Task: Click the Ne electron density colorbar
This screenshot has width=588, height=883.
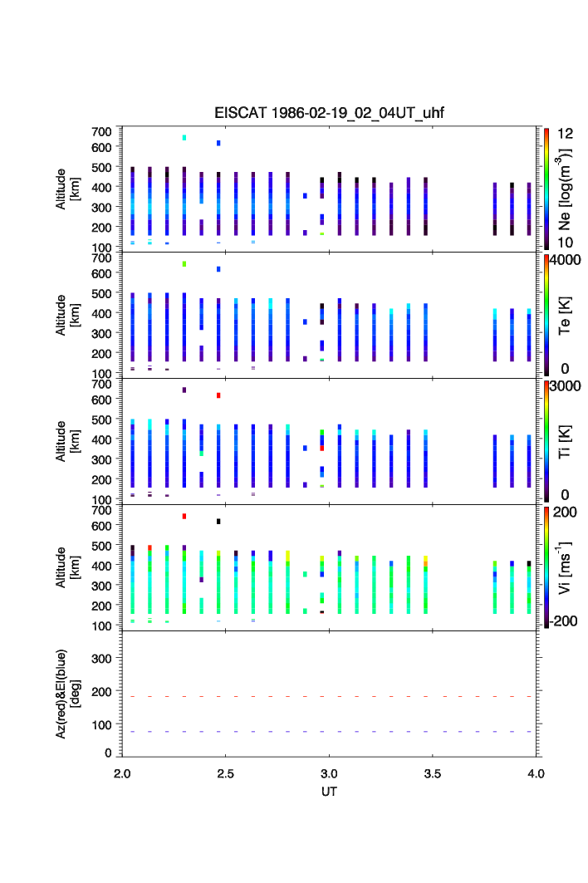Action: pyautogui.click(x=546, y=189)
